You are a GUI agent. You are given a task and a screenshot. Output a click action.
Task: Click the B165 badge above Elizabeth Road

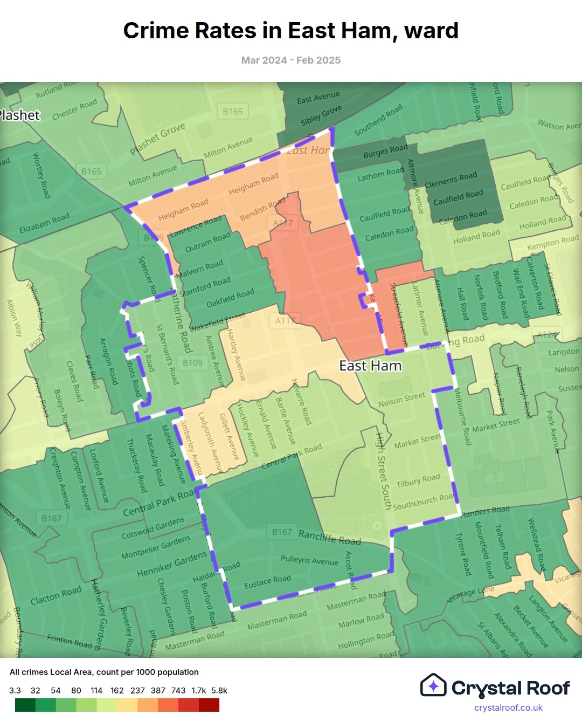91,171
